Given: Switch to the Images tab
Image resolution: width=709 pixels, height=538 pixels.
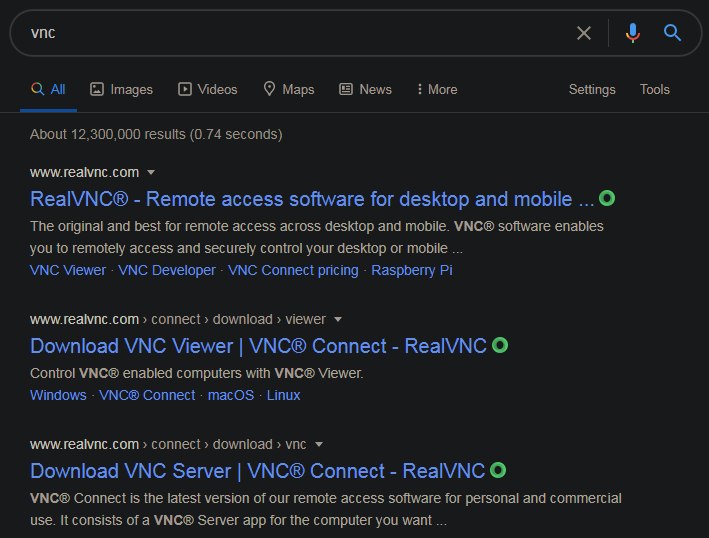Looking at the screenshot, I should point(121,89).
